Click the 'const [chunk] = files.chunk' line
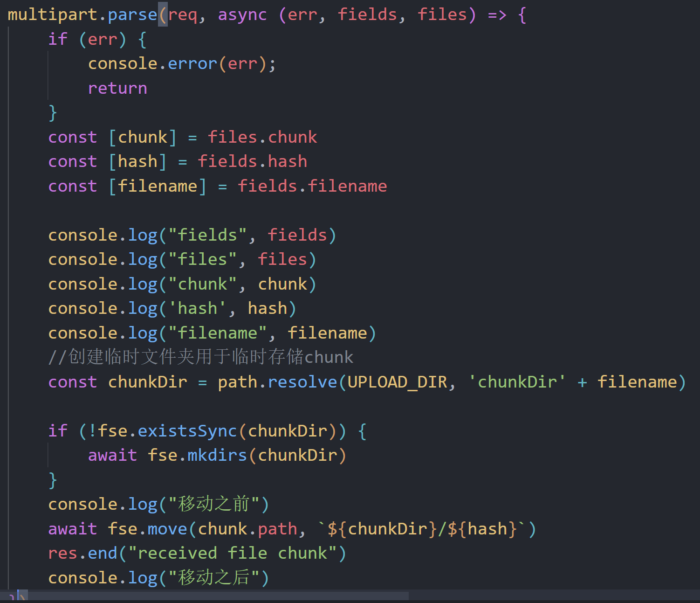Viewport: 700px width, 603px height. (x=183, y=137)
